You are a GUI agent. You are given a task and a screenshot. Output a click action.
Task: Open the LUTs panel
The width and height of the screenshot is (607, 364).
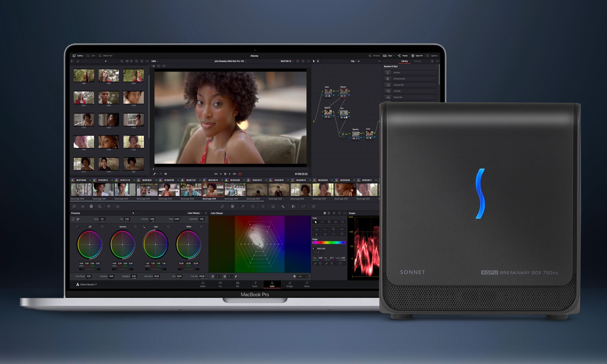91,56
